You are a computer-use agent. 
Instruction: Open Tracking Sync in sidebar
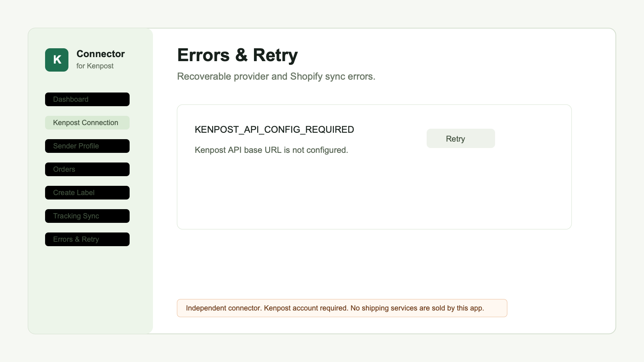[x=87, y=216]
